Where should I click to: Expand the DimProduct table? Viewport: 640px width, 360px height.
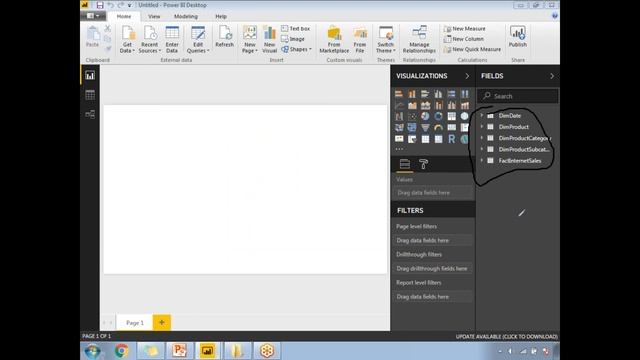(x=482, y=127)
